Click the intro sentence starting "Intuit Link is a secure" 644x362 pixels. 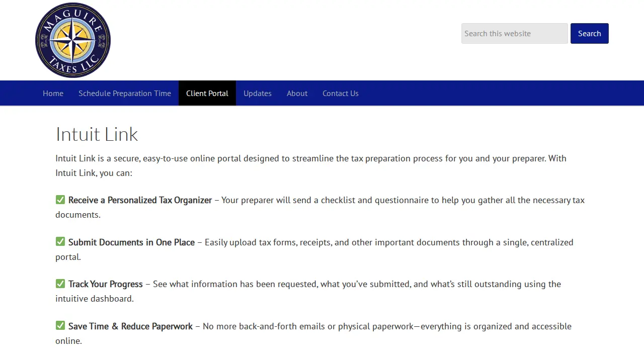pos(311,165)
